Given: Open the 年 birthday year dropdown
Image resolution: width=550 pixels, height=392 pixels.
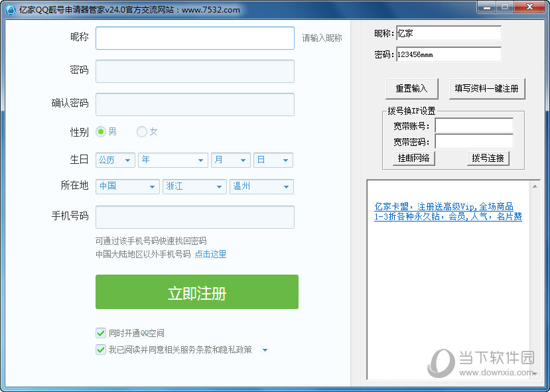Looking at the screenshot, I should click(x=173, y=161).
